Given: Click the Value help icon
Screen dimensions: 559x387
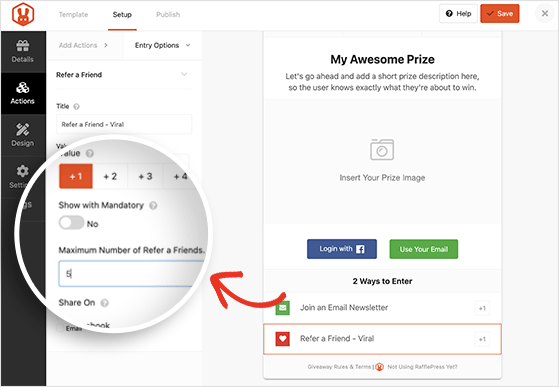Looking at the screenshot, I should point(90,153).
